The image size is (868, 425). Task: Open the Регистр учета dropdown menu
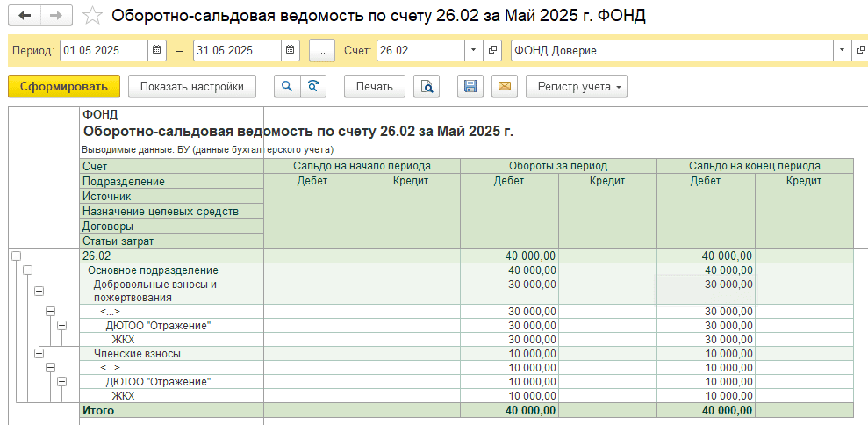click(576, 86)
